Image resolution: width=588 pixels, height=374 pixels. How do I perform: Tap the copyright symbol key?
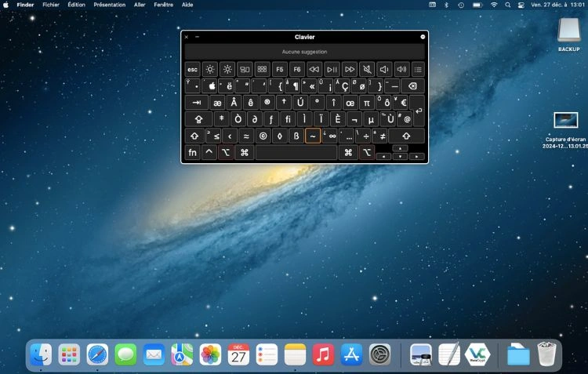tap(263, 136)
